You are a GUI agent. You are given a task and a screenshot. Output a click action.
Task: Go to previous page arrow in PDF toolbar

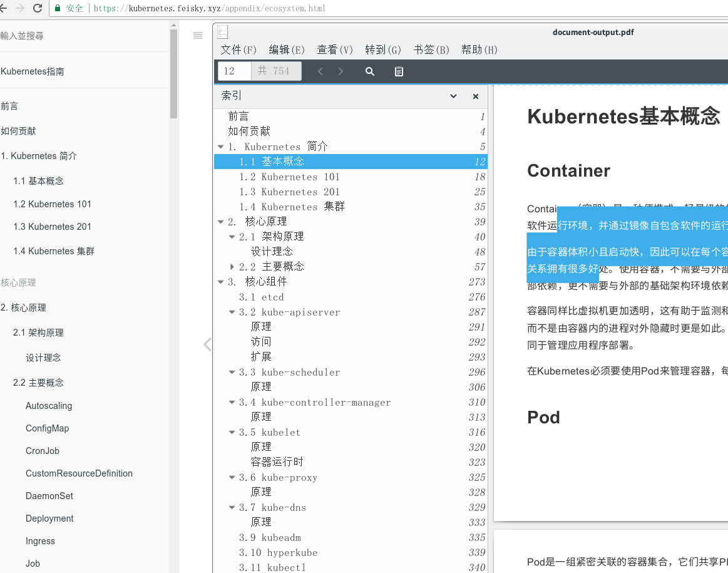(320, 71)
